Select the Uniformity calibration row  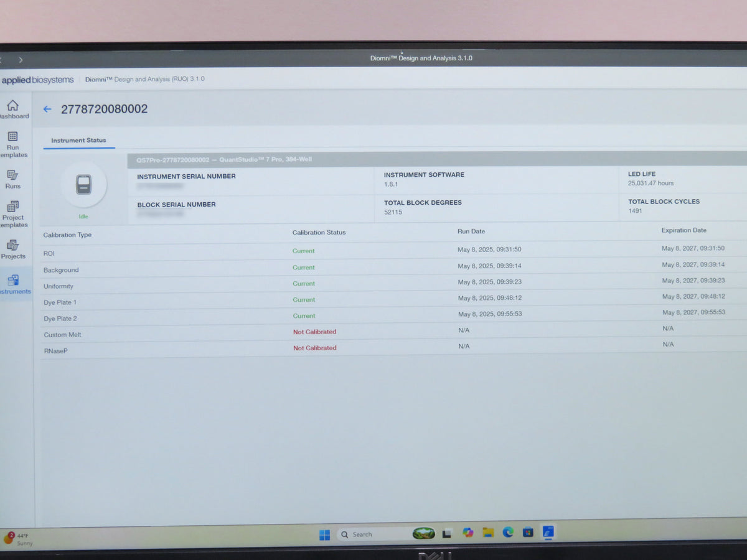tap(393, 284)
